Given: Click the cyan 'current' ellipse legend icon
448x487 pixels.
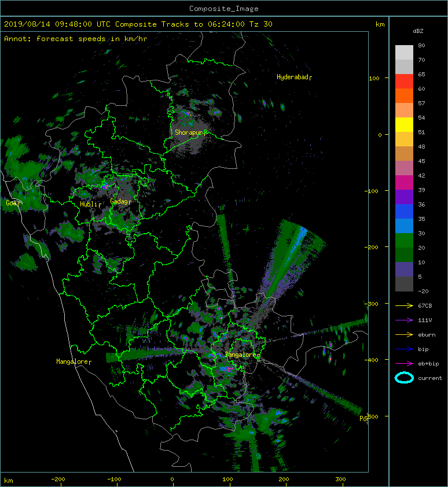Looking at the screenshot, I should [x=404, y=378].
